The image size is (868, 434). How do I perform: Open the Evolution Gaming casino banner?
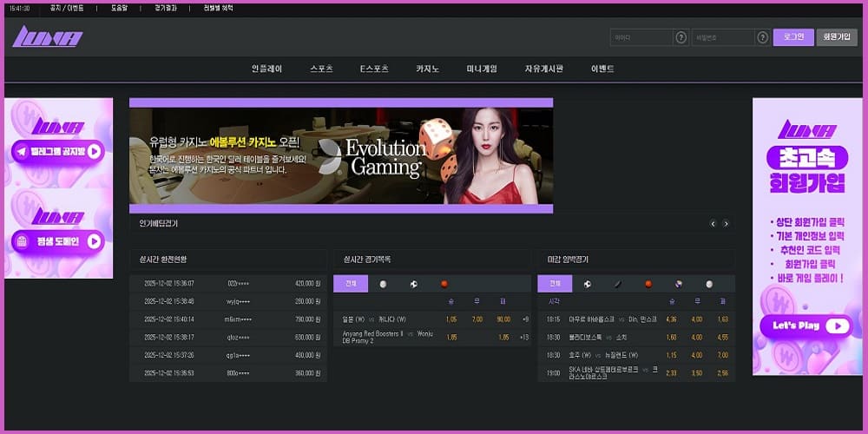click(x=340, y=156)
